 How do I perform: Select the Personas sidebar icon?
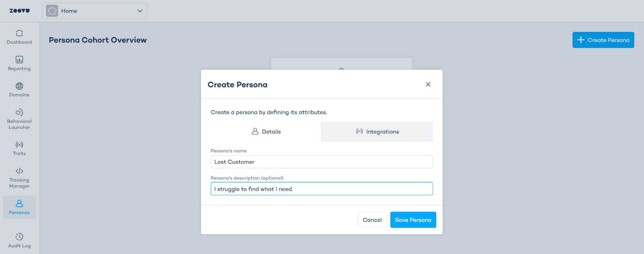19,204
